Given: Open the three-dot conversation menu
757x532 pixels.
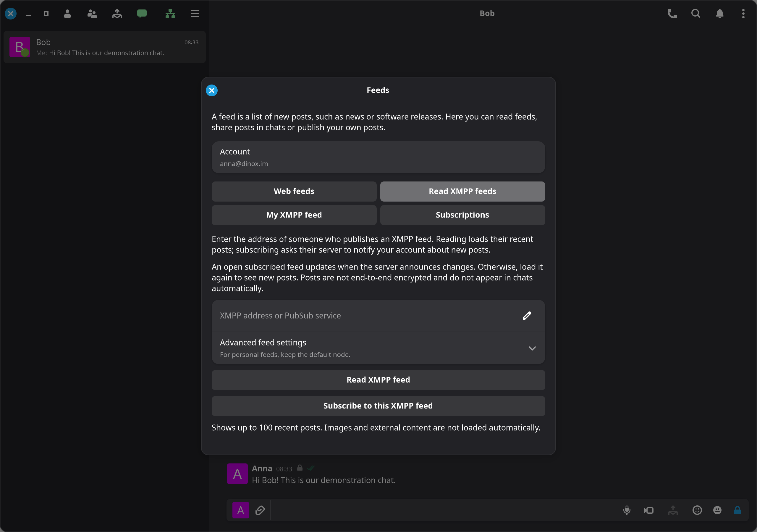Looking at the screenshot, I should pyautogui.click(x=743, y=14).
